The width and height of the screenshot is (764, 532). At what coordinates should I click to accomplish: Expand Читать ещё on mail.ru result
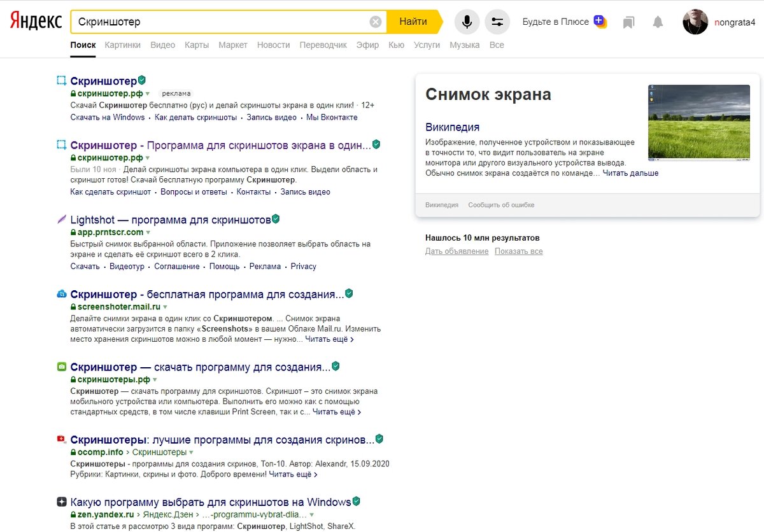(x=329, y=339)
